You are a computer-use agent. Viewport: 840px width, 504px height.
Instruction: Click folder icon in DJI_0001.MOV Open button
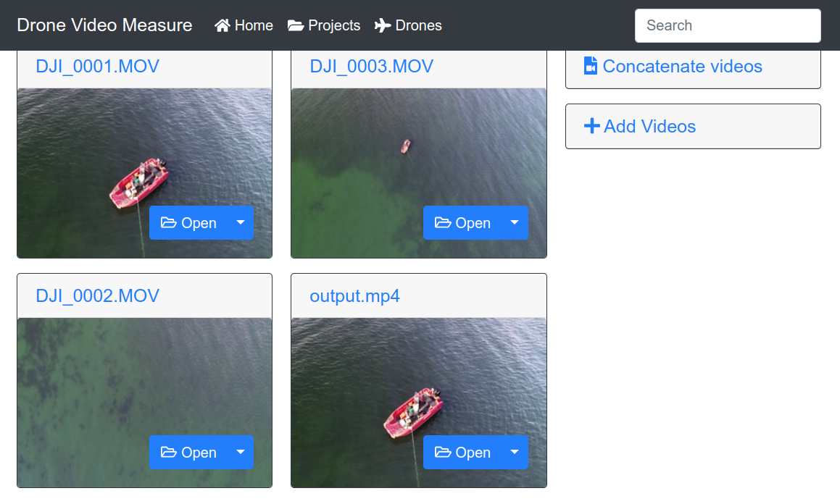coord(169,222)
